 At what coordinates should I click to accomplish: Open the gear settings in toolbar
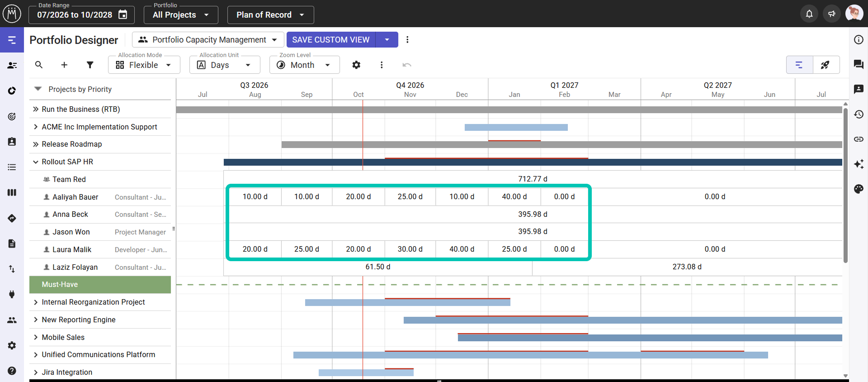(356, 65)
